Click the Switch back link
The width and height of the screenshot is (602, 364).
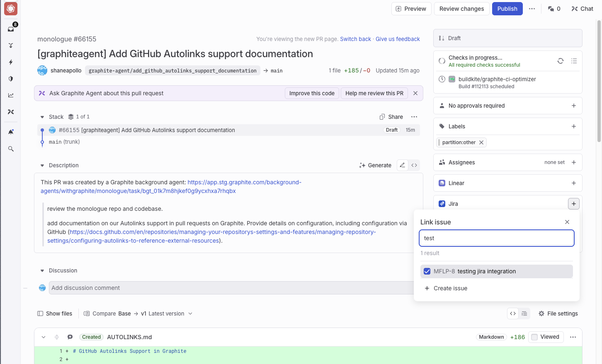(x=355, y=39)
